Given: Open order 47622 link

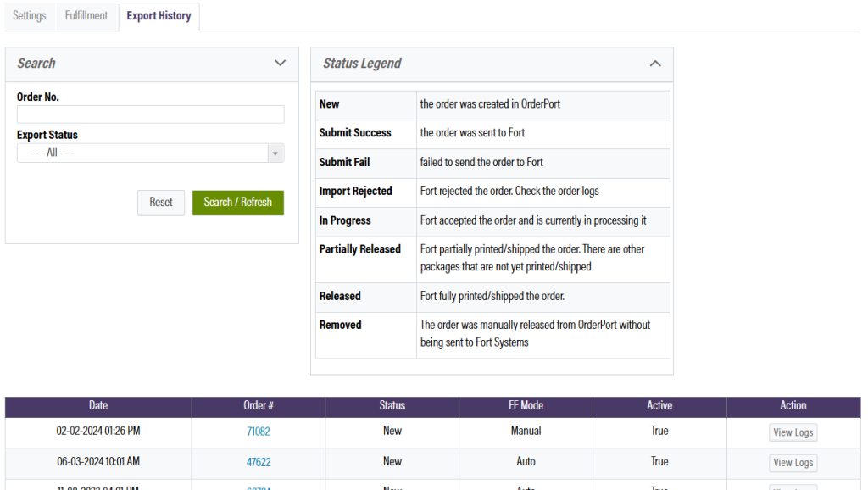Looking at the screenshot, I should pyautogui.click(x=258, y=462).
